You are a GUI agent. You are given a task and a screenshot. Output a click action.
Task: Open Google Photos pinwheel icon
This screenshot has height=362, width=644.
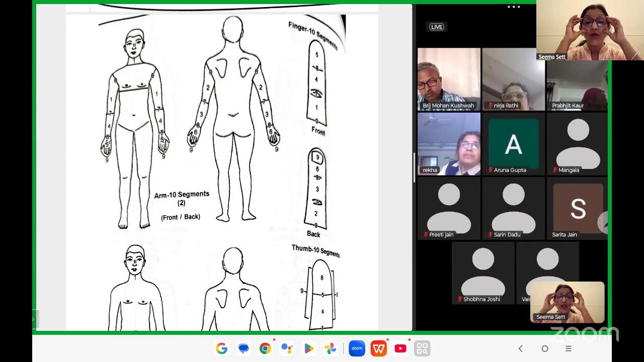330,348
